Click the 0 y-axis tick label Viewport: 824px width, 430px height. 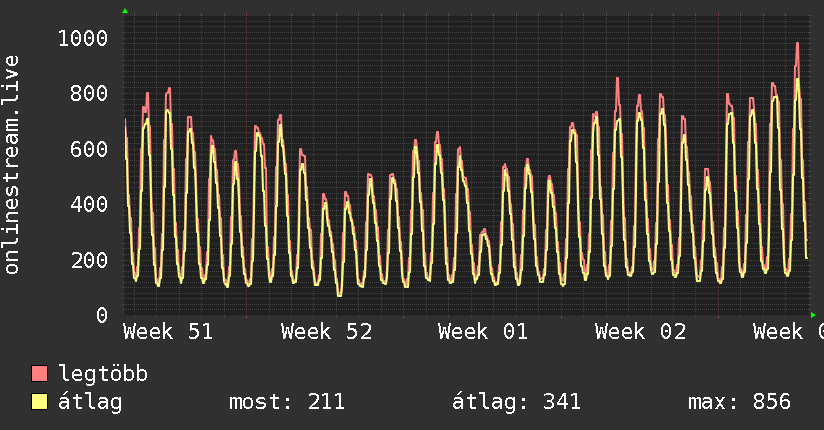102,315
